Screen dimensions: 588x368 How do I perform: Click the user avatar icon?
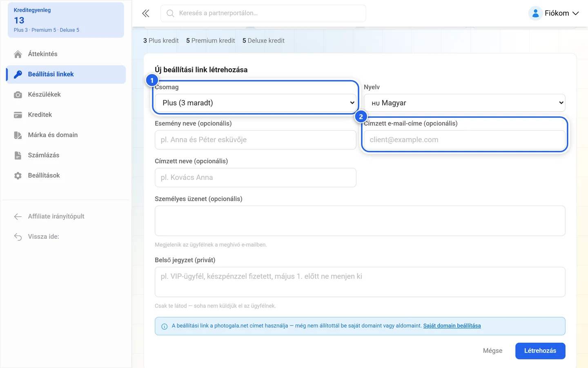click(x=535, y=13)
